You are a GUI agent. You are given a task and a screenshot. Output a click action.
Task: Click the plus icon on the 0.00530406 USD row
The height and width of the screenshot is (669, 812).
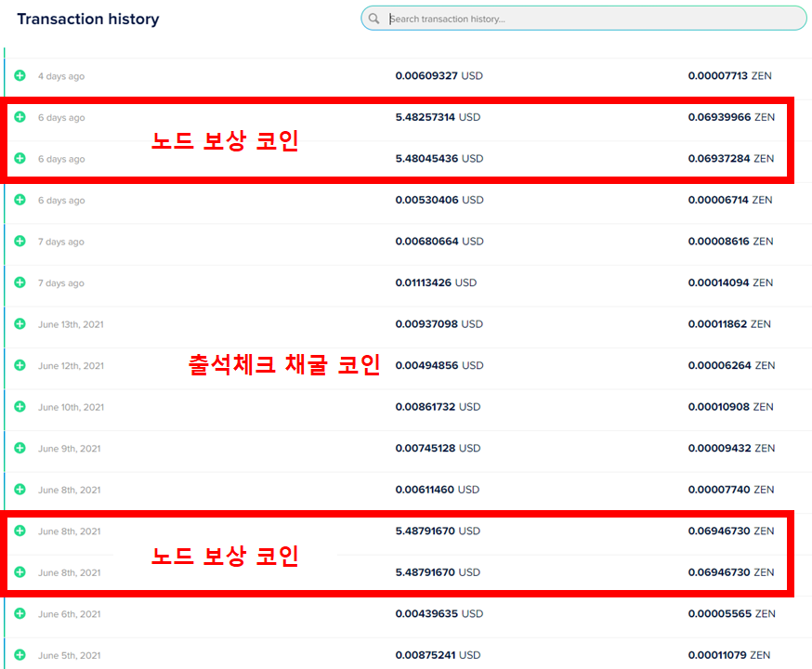coord(20,200)
